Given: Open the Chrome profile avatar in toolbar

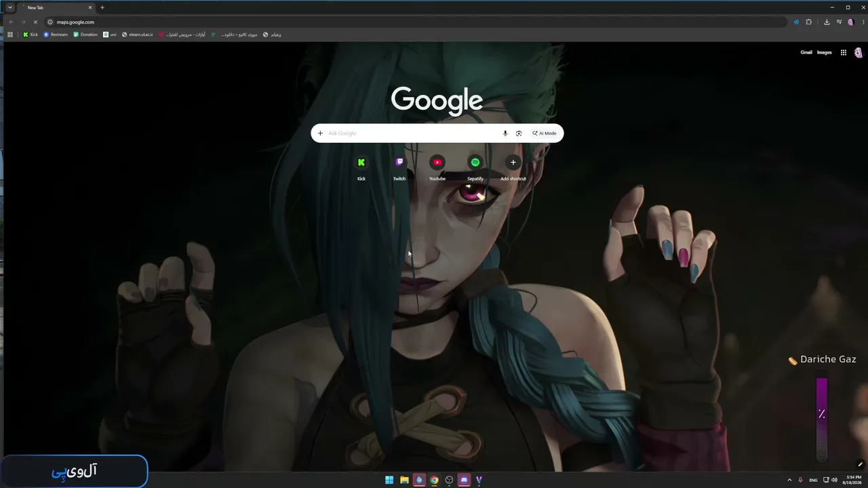Looking at the screenshot, I should pyautogui.click(x=850, y=22).
